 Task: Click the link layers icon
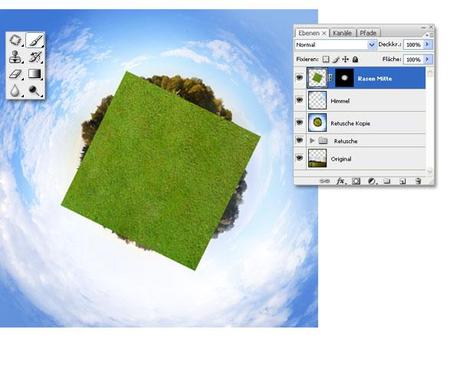click(324, 181)
